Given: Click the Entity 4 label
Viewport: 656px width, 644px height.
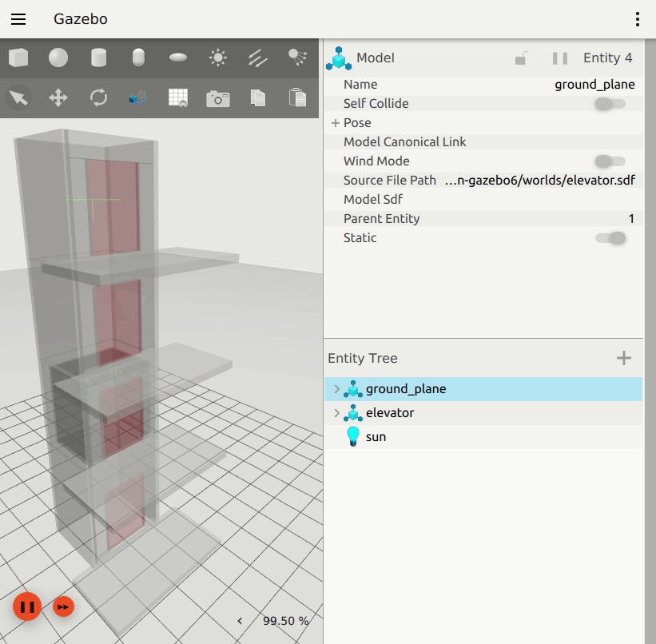Looking at the screenshot, I should coord(607,58).
